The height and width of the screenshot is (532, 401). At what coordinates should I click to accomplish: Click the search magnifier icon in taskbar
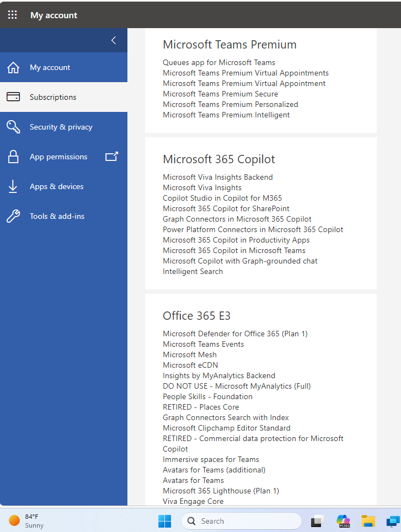tap(191, 521)
